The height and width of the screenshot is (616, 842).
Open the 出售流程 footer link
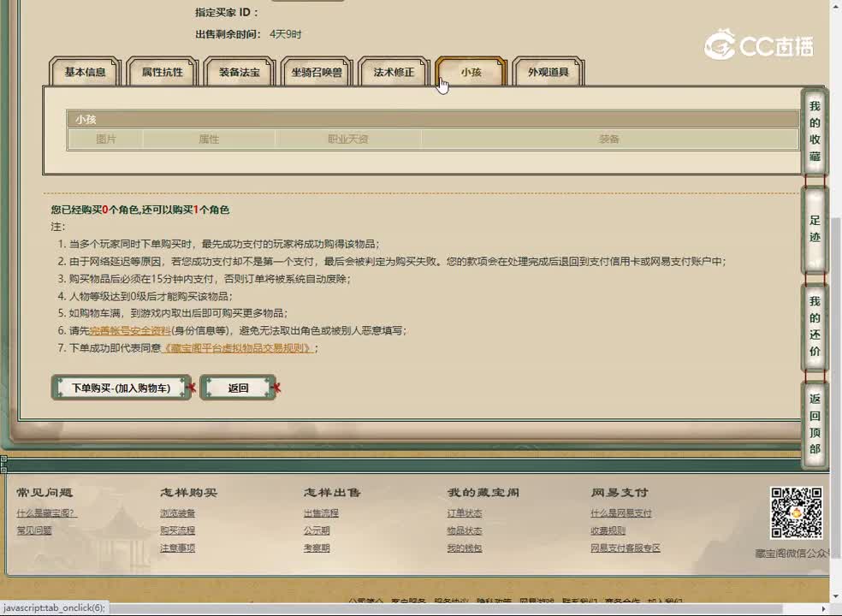[321, 513]
